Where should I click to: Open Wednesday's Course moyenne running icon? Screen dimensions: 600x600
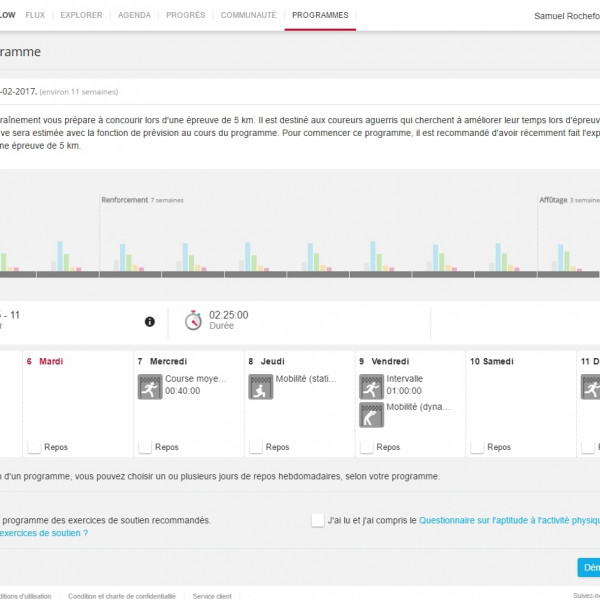pyautogui.click(x=149, y=386)
